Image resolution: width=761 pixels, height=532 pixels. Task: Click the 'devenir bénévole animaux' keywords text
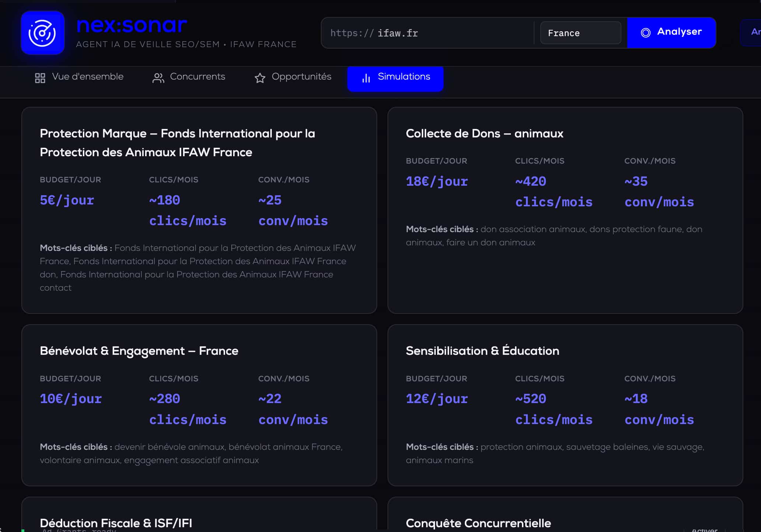click(x=191, y=454)
